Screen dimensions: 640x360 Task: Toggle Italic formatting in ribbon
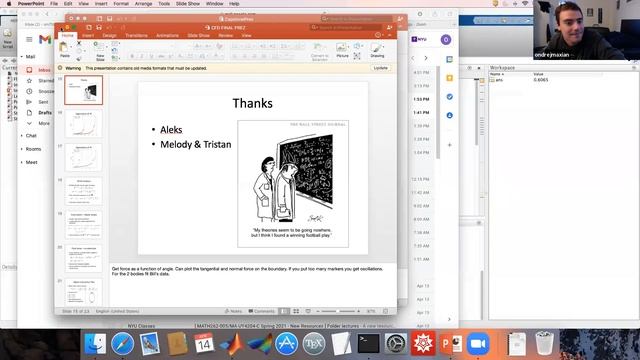[x=142, y=56]
